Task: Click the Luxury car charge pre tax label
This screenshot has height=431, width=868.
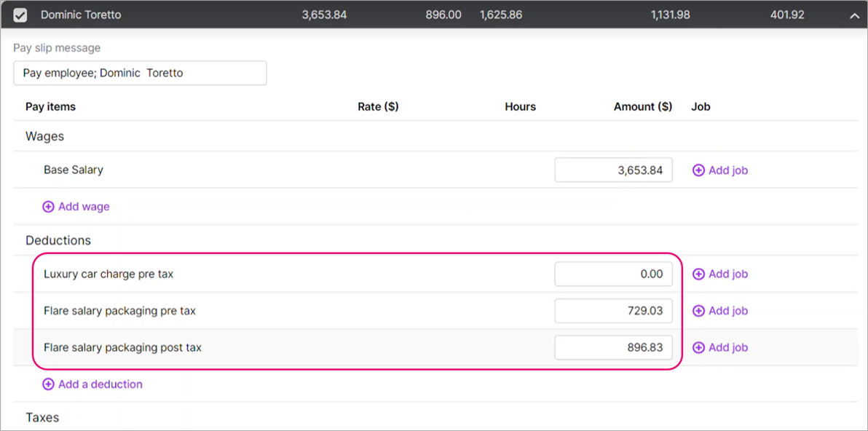Action: click(x=108, y=274)
